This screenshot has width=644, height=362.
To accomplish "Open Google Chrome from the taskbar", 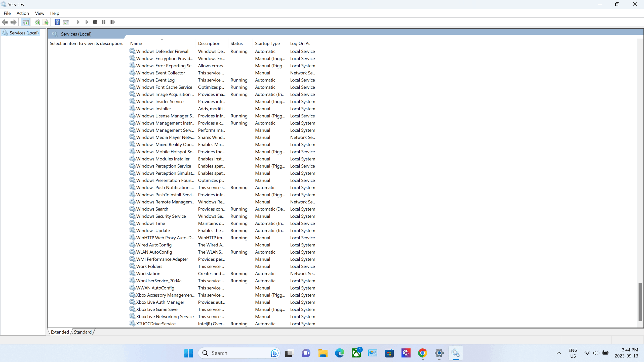I will 422,353.
